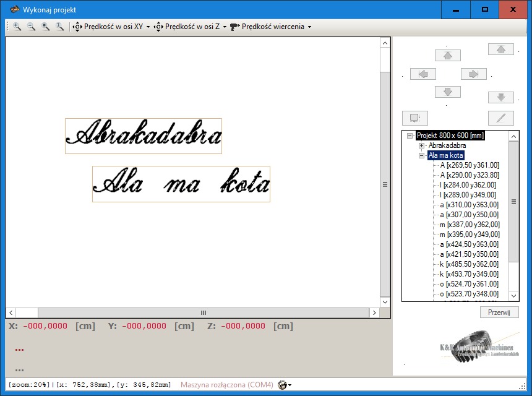Viewport: 532px width, 396px height.
Task: Click the Ala ma kota script text on canvas
Action: pos(181,184)
